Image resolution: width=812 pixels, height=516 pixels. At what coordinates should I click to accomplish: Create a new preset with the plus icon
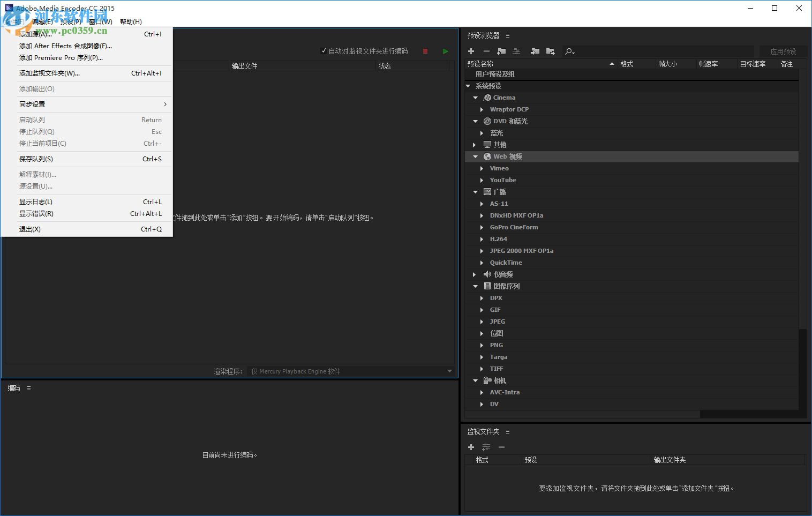471,51
